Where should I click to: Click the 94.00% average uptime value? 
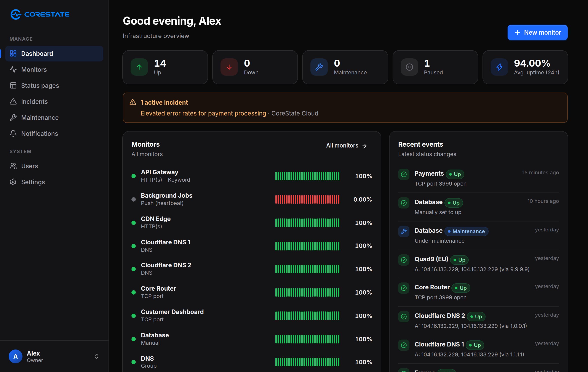[x=532, y=63]
